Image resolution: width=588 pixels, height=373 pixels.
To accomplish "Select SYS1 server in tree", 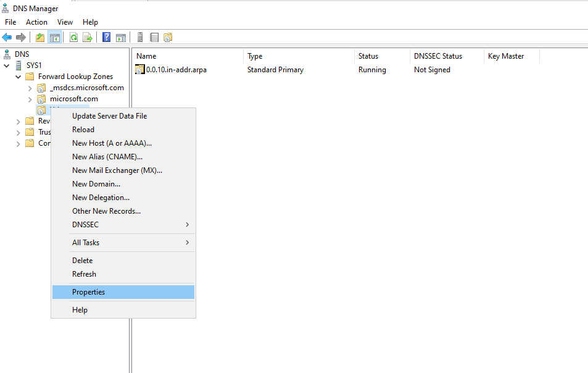I will pyautogui.click(x=34, y=65).
